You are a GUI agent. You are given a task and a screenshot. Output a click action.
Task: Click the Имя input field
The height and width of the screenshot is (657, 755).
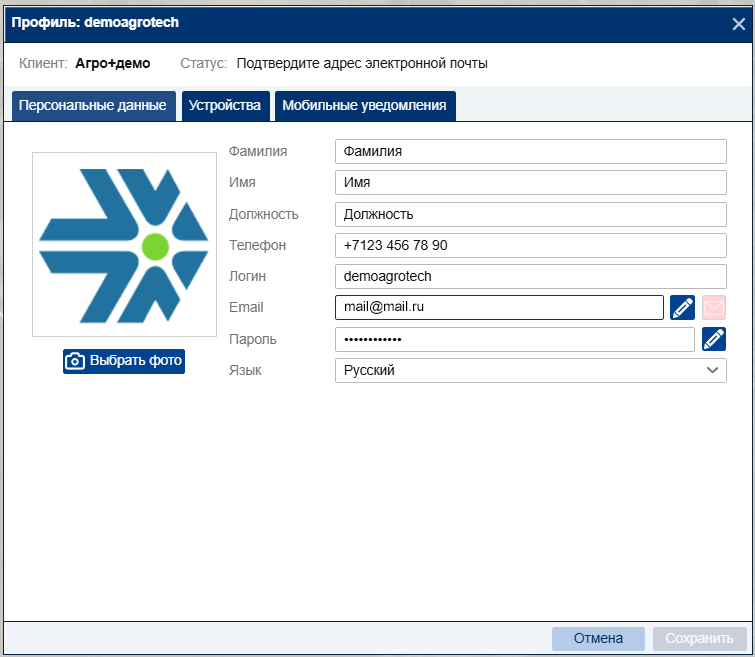click(x=531, y=183)
